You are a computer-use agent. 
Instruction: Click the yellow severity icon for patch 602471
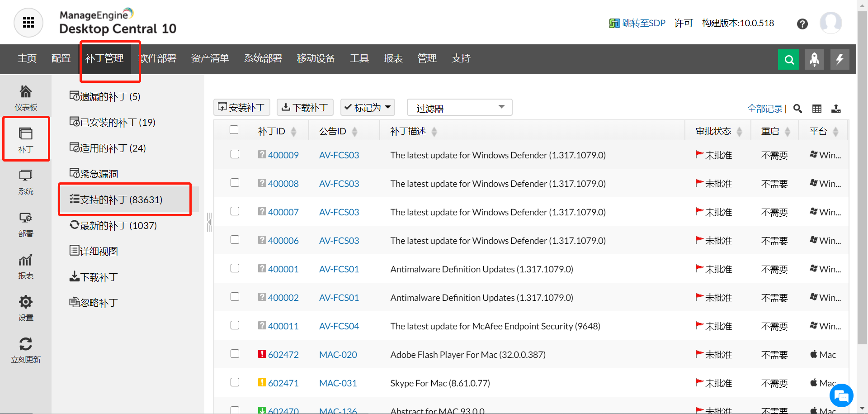(x=262, y=382)
